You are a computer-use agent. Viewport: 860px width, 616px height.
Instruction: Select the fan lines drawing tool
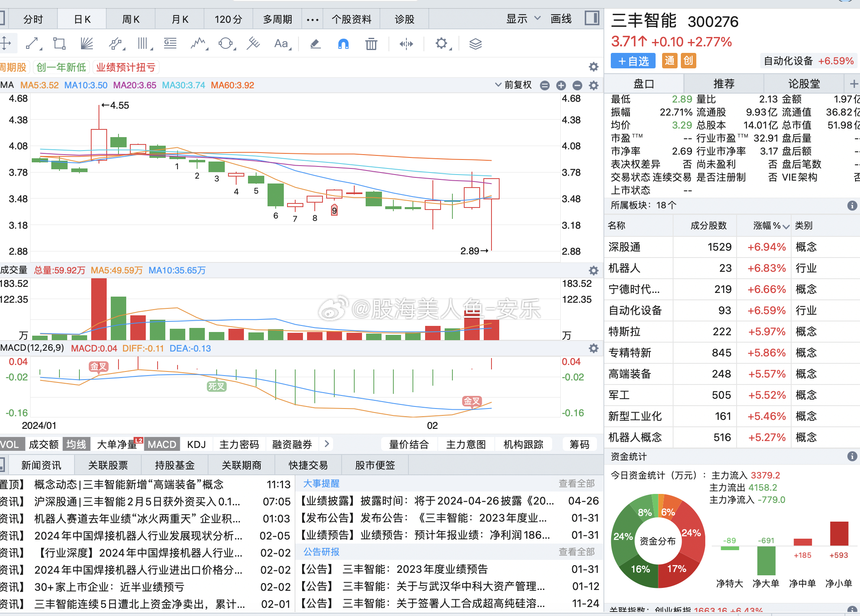point(87,44)
